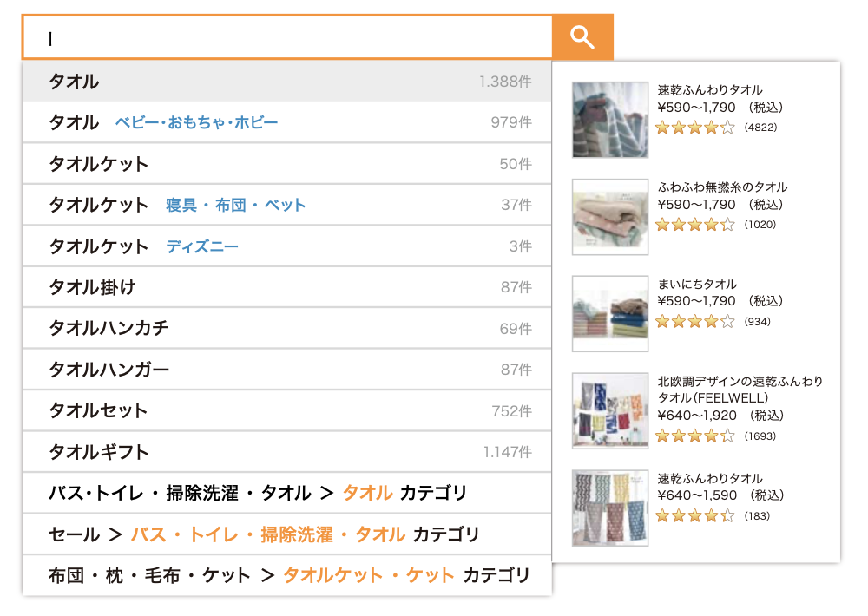Click star rating with (934) reviews
The height and width of the screenshot is (616, 868).
point(695,322)
